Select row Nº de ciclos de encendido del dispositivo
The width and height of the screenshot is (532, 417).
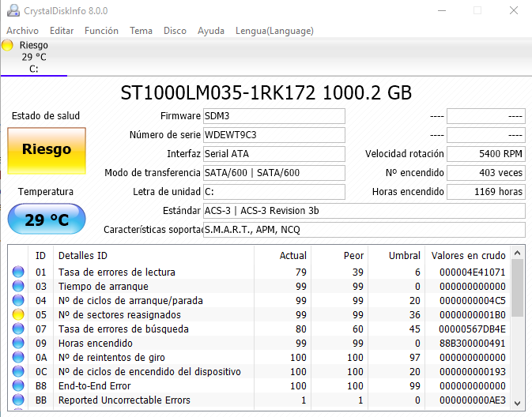tap(259, 371)
